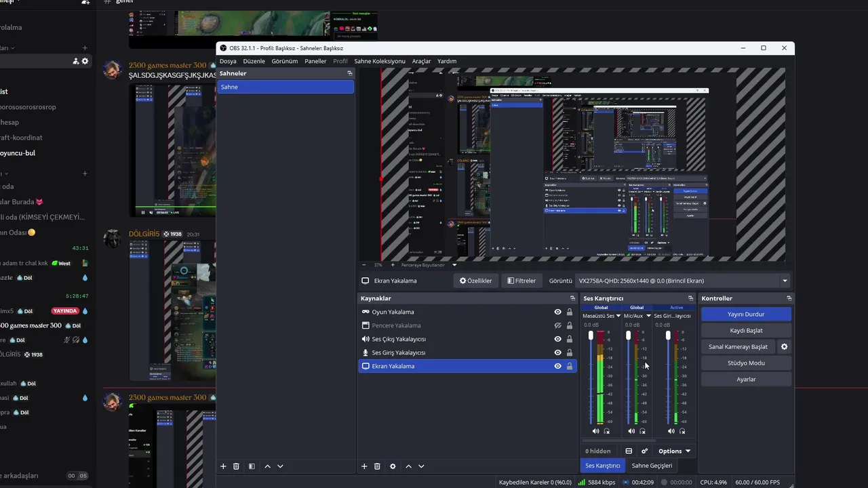Toggle monitoring headphone icon for Ses Giriş channel
The width and height of the screenshot is (868, 488).
pyautogui.click(x=682, y=431)
